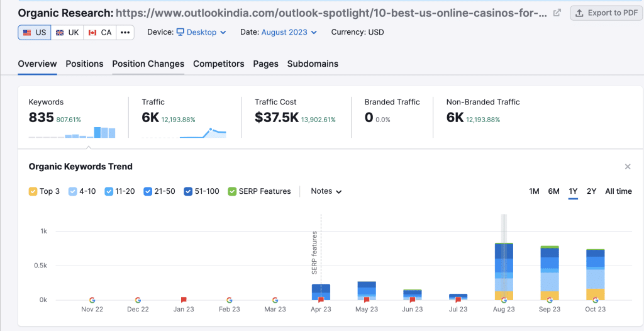Show the All time trend range
The image size is (644, 331).
tap(619, 191)
